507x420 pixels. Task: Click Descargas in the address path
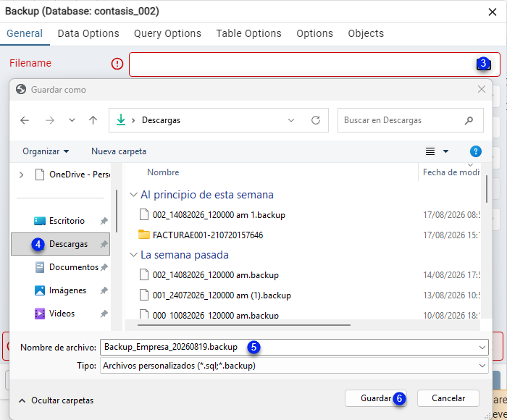click(161, 120)
